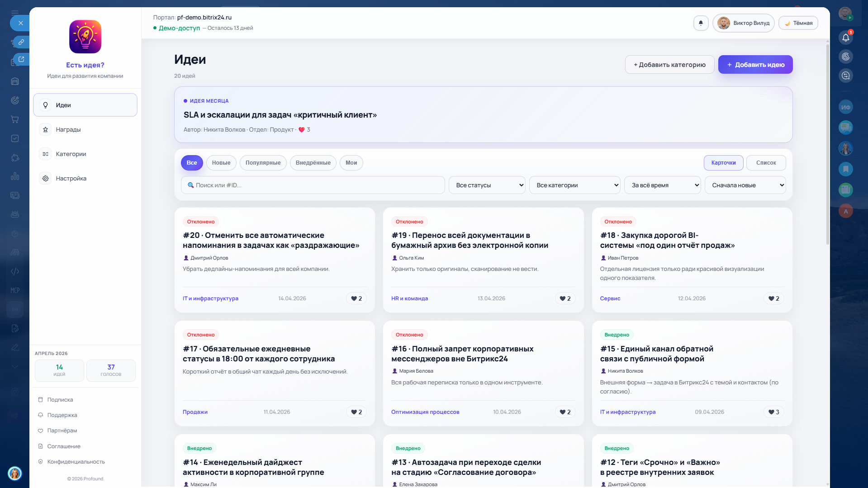The width and height of the screenshot is (868, 488).
Task: Click the copy link icon on the slider edge
Action: coord(21,42)
